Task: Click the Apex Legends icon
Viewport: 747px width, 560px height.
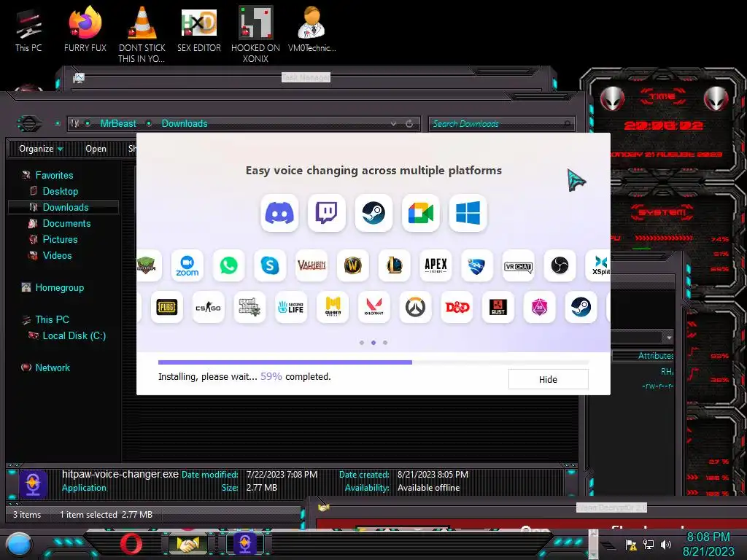Action: pyautogui.click(x=436, y=265)
